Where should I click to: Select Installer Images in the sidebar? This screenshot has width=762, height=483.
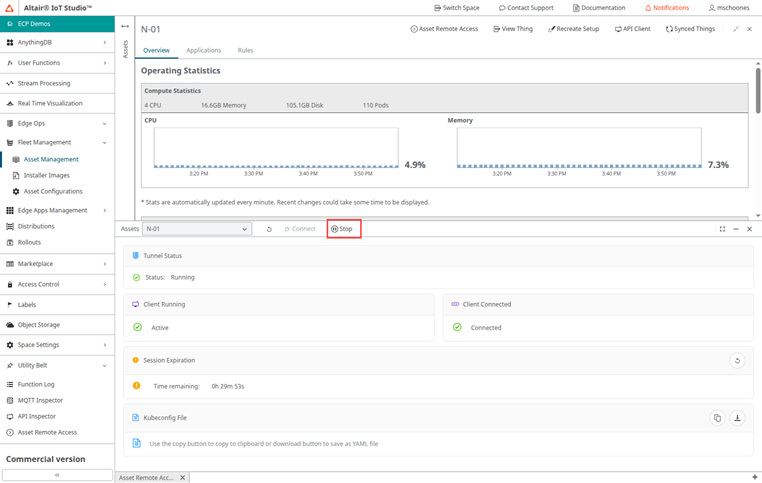click(x=46, y=175)
